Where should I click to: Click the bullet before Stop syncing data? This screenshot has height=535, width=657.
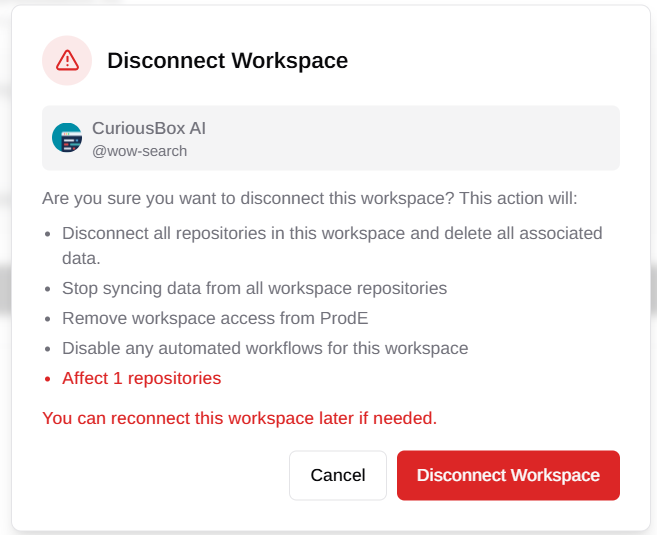click(48, 289)
